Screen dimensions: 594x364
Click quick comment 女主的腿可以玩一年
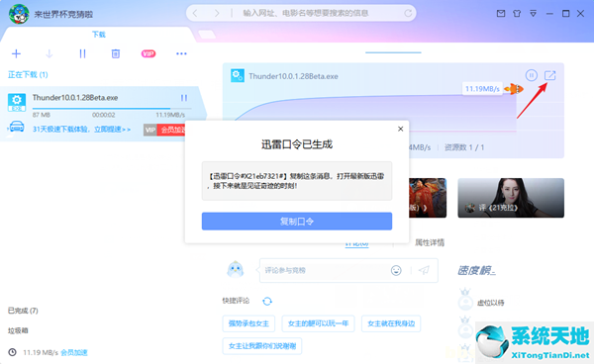pyautogui.click(x=318, y=323)
